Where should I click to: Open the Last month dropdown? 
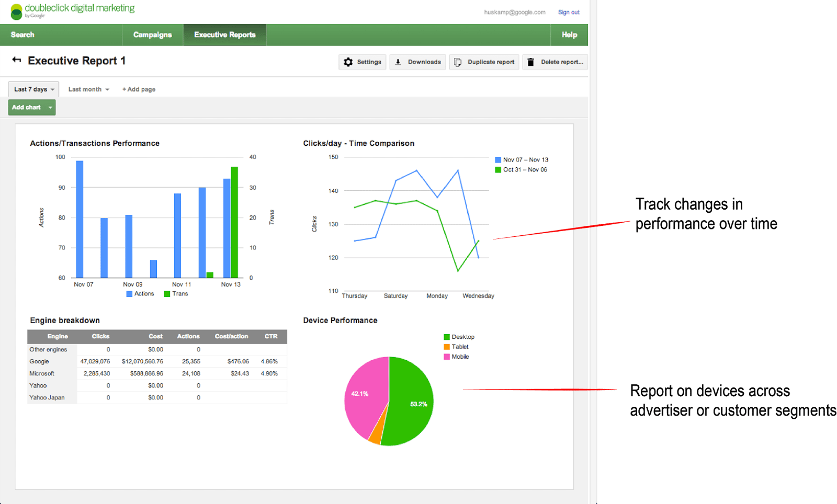(88, 89)
